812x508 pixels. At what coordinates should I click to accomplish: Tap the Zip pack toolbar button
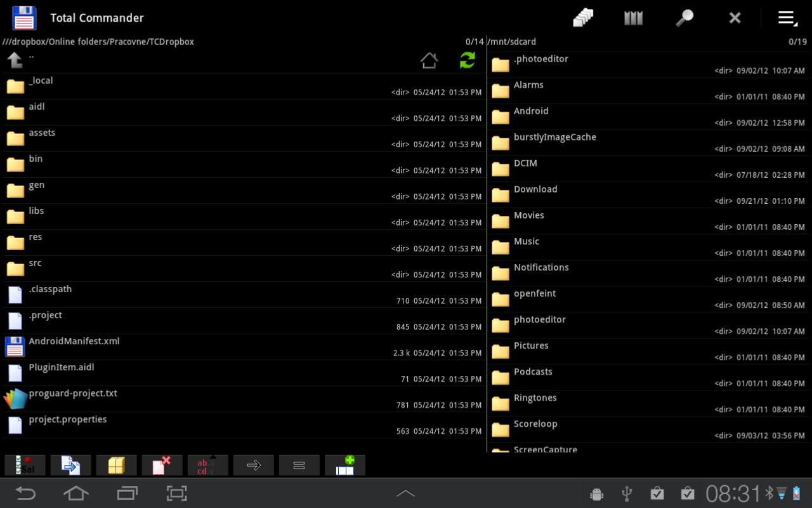pos(117,465)
